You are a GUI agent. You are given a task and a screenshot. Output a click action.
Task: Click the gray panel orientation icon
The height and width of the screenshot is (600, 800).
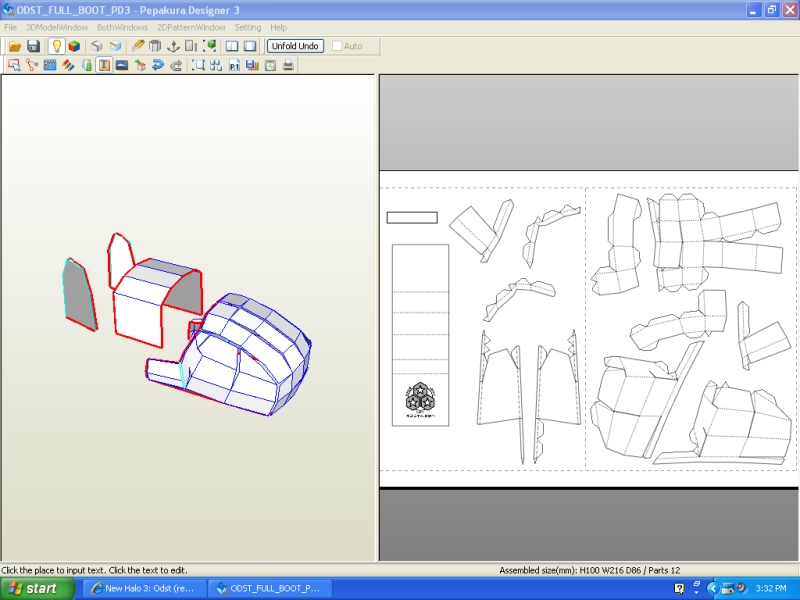click(x=191, y=46)
